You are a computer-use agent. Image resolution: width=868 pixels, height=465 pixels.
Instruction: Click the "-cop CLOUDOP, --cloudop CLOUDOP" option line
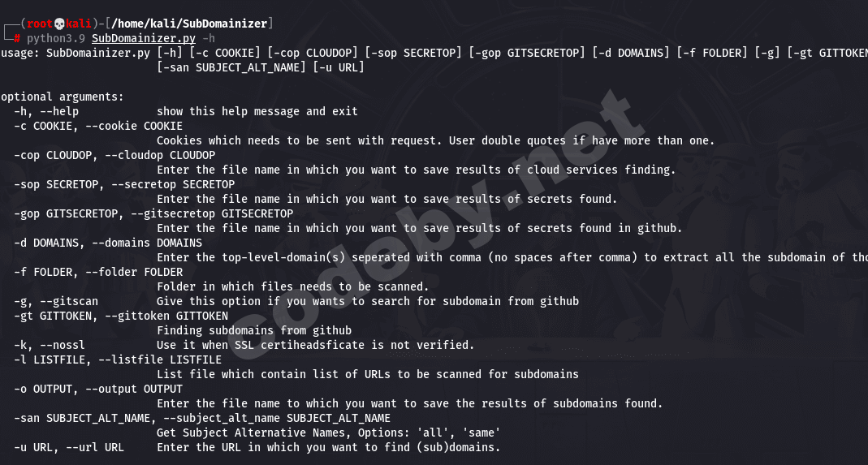pyautogui.click(x=114, y=155)
